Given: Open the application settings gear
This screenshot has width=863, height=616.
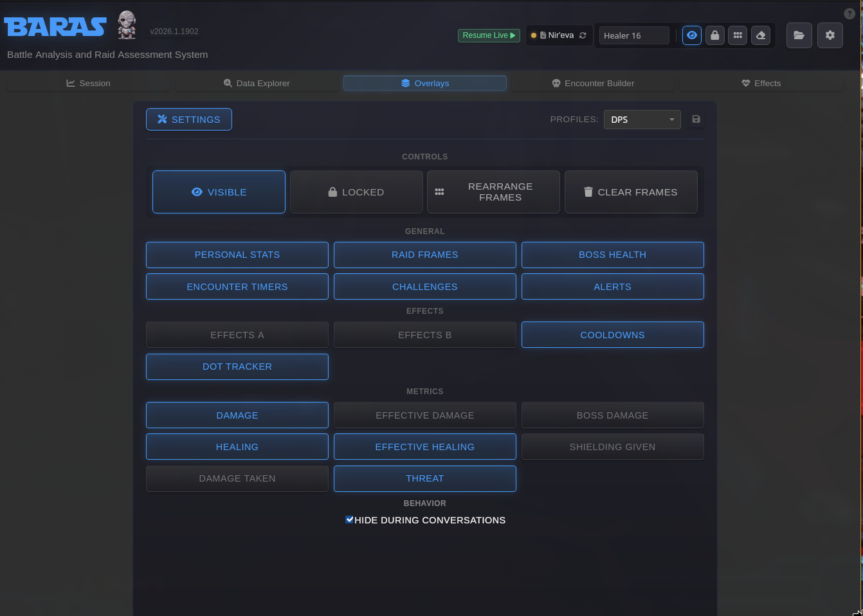Looking at the screenshot, I should (830, 35).
